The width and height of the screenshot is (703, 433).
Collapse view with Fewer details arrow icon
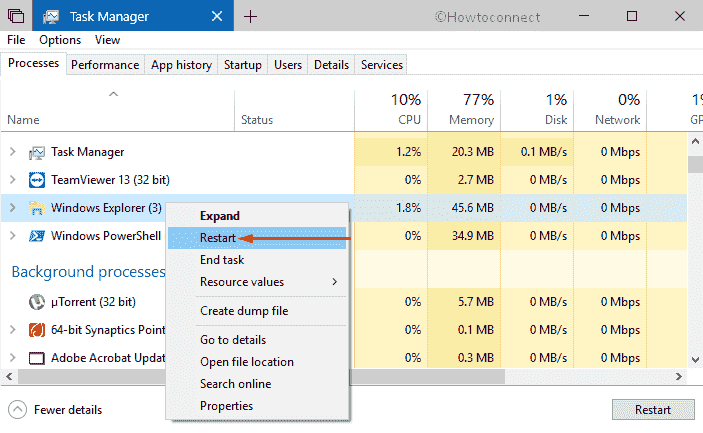17,410
